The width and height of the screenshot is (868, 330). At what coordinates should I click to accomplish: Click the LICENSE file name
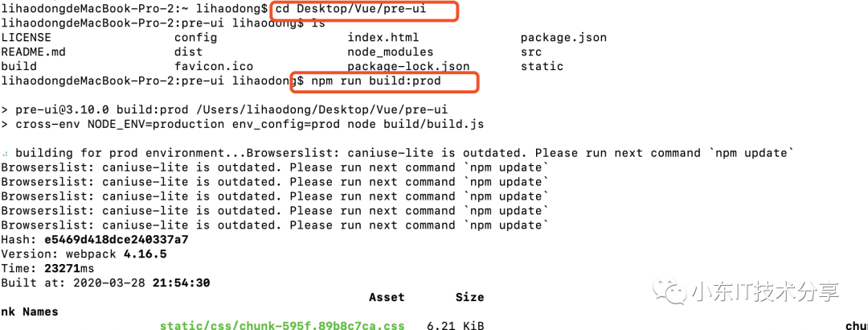point(26,38)
